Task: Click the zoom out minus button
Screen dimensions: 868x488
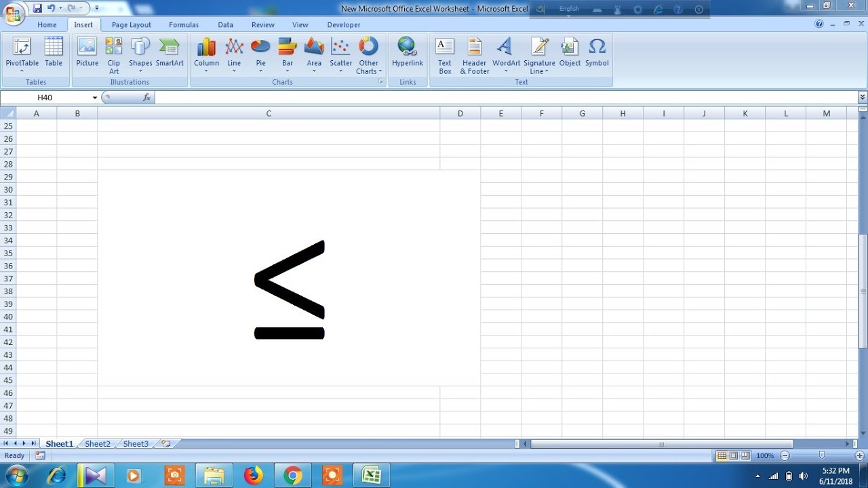Action: (785, 455)
